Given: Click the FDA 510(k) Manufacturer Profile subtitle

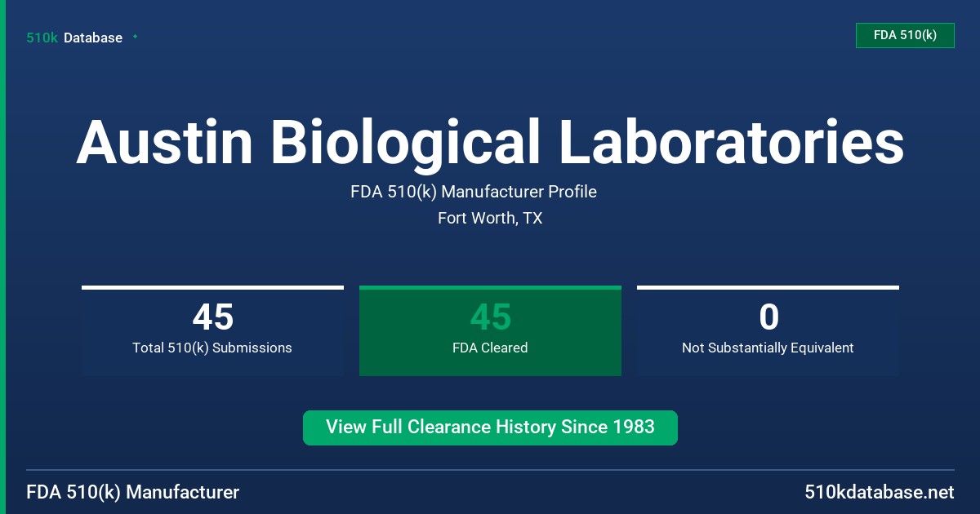Looking at the screenshot, I should click(x=474, y=192).
